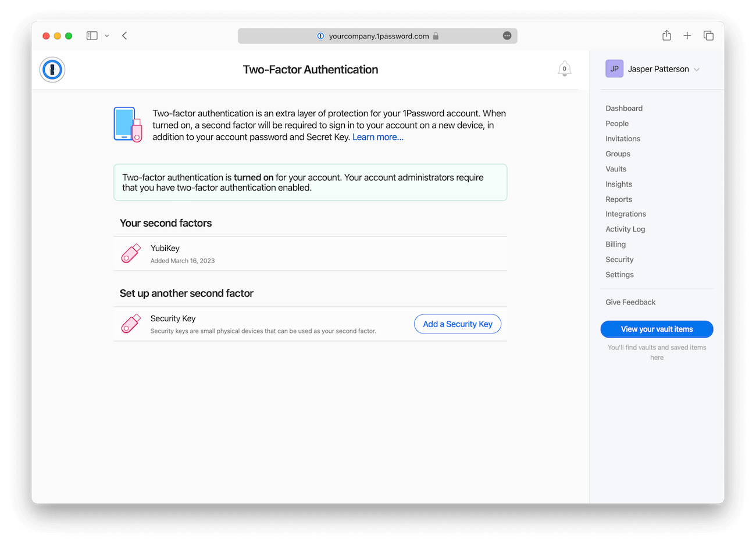Click the JP avatar icon
Screen dimensions: 756x545
[614, 69]
